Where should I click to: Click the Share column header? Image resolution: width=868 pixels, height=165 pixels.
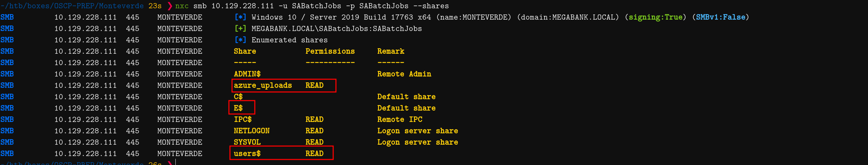tap(245, 51)
